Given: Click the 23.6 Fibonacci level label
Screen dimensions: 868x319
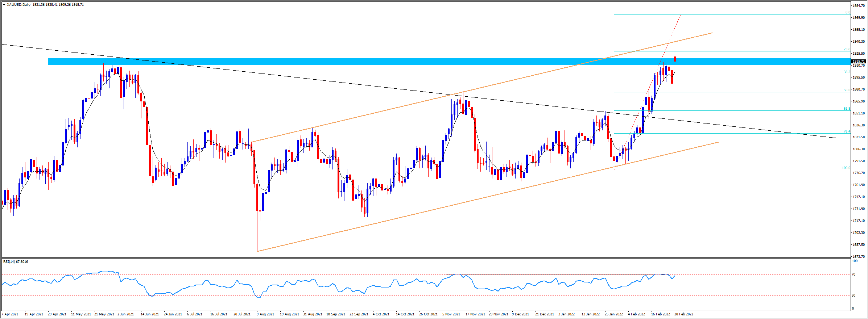Looking at the screenshot, I should coord(847,49).
